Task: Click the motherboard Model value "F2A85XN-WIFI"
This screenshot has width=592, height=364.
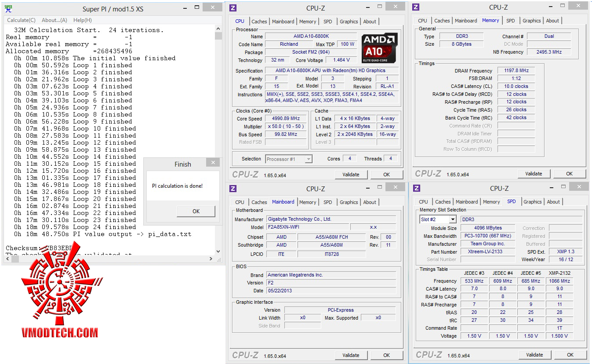Action: [308, 227]
